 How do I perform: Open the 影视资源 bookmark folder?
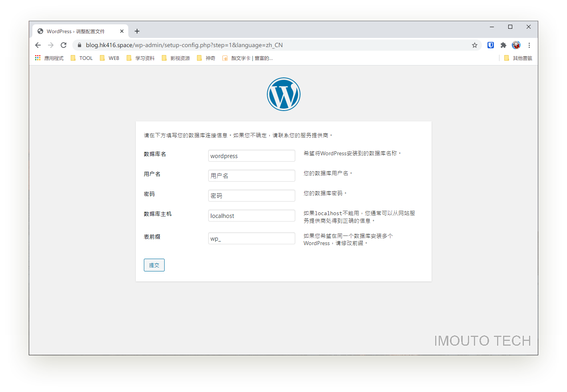tap(176, 58)
